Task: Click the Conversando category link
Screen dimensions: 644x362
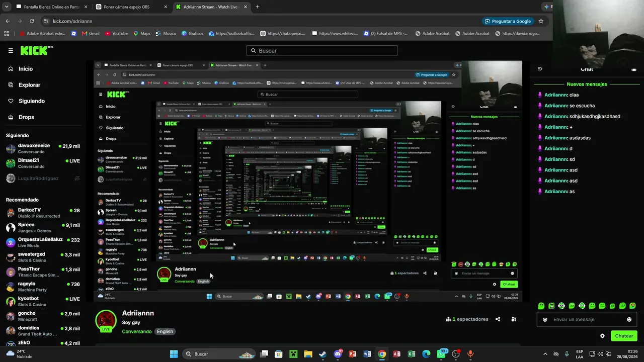Action: pyautogui.click(x=136, y=331)
